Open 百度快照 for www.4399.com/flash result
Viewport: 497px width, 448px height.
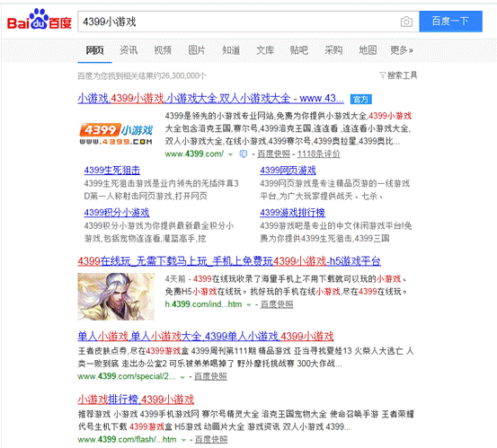click(211, 439)
